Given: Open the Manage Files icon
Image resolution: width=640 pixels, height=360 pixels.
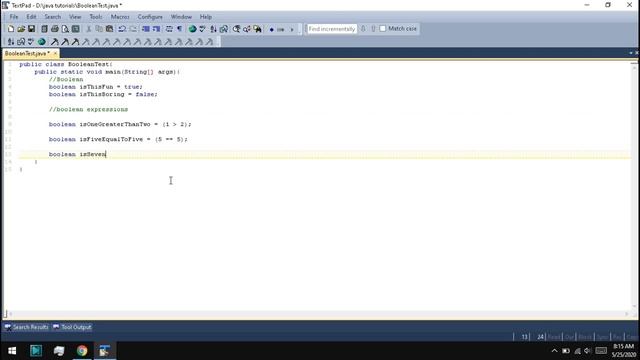Looking at the screenshot, I should tap(44, 29).
